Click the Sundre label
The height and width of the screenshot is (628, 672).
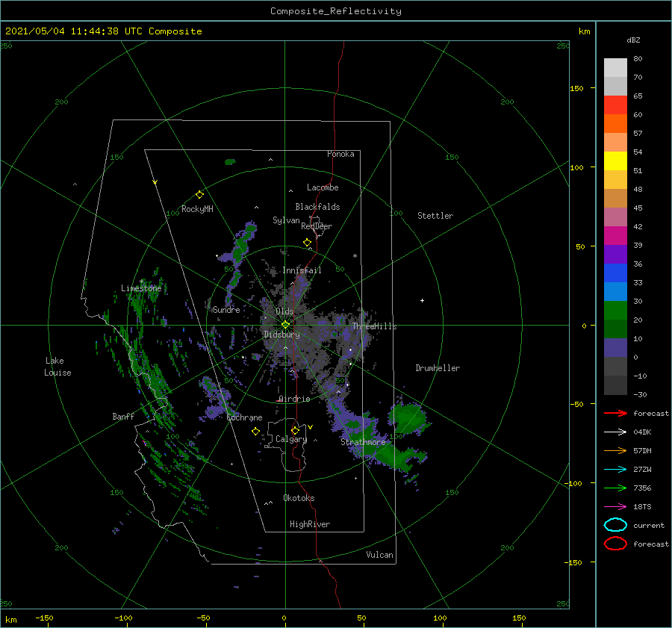click(x=226, y=310)
